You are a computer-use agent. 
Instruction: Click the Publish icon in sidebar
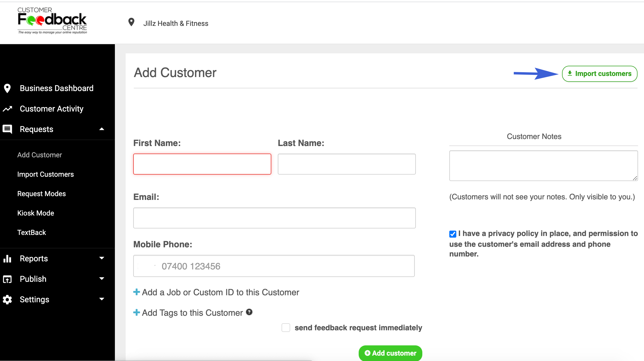click(x=7, y=279)
